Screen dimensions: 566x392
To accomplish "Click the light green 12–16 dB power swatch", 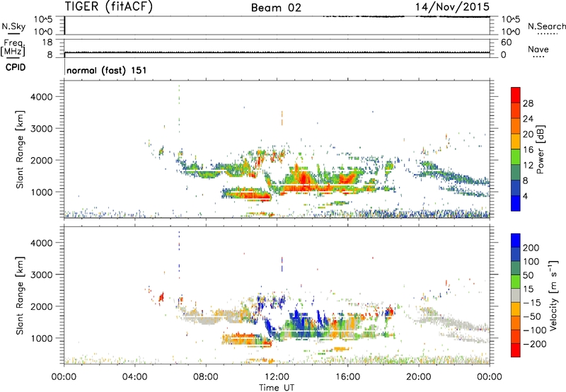I will [516, 157].
